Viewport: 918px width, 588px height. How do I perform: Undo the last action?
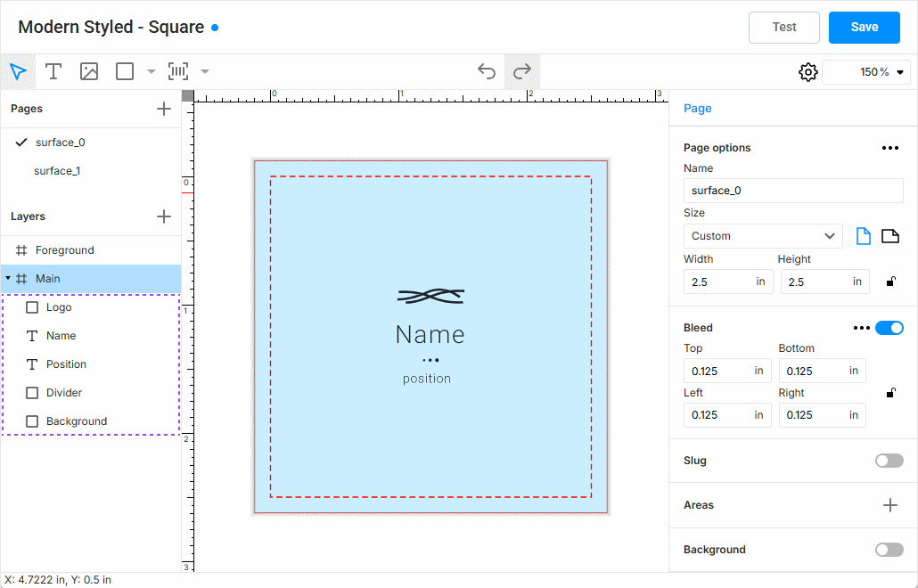tap(487, 72)
